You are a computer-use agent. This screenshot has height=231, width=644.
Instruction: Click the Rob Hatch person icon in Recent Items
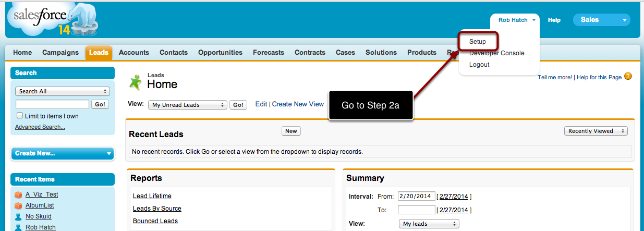coord(18,227)
